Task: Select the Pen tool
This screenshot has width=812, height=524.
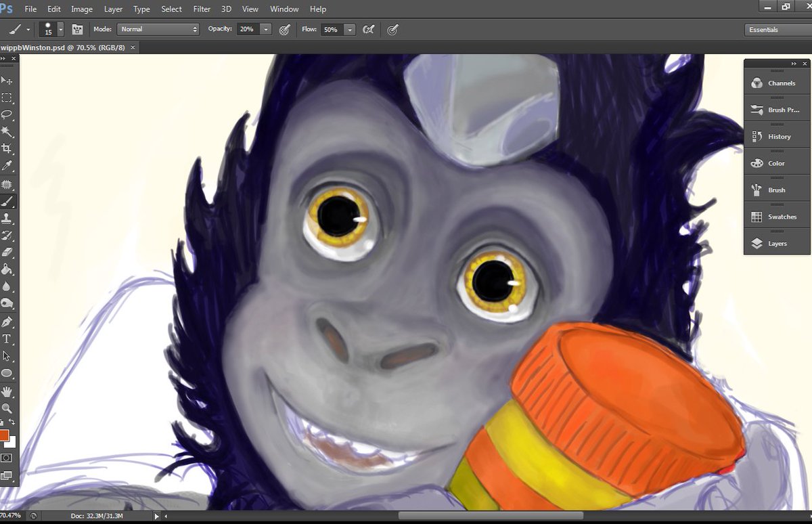Action: tap(7, 322)
